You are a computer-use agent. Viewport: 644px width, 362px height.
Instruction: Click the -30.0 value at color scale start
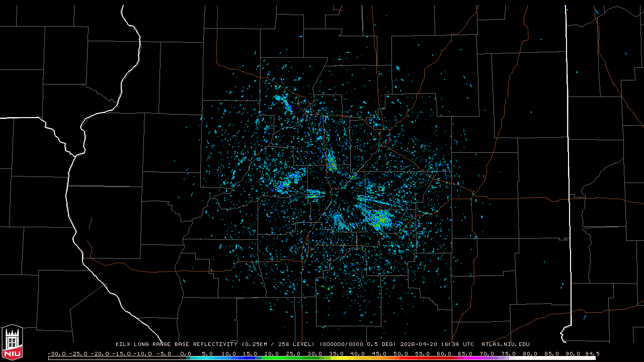click(56, 353)
